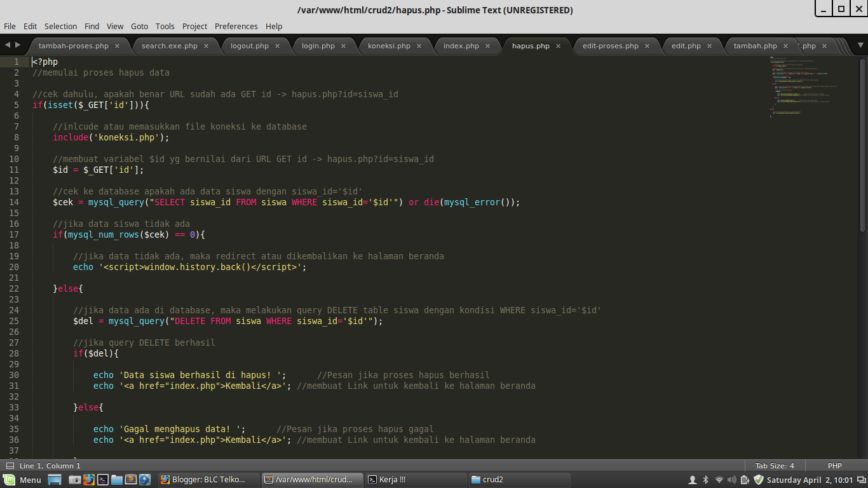Image resolution: width=868 pixels, height=488 pixels.
Task: Close the edit-proses.php tab
Action: pos(647,46)
